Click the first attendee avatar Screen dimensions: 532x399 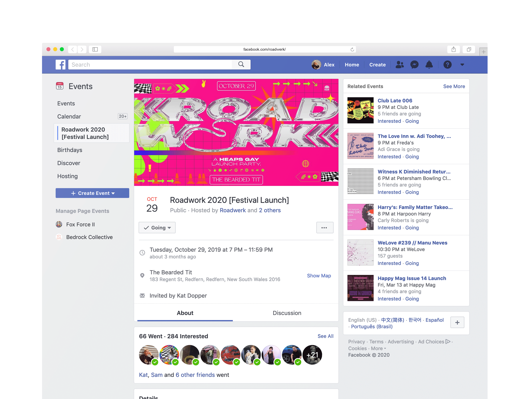(149, 355)
